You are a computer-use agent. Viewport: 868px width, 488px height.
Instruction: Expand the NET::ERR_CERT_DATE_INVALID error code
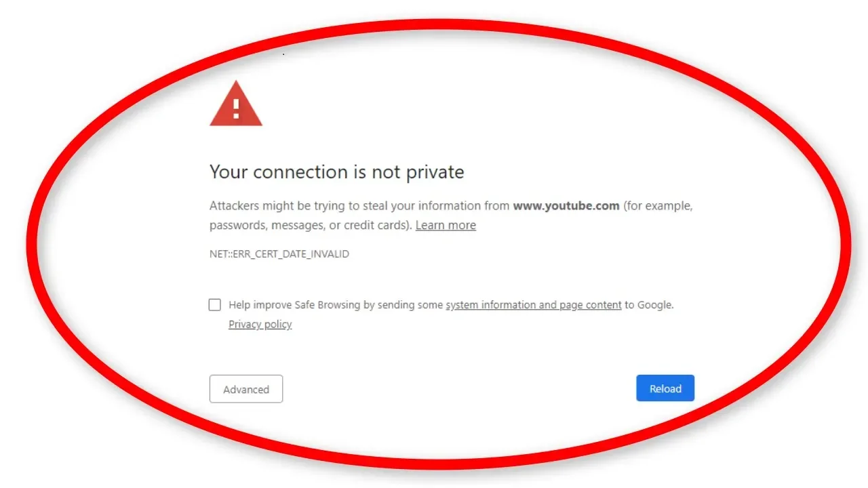279,254
